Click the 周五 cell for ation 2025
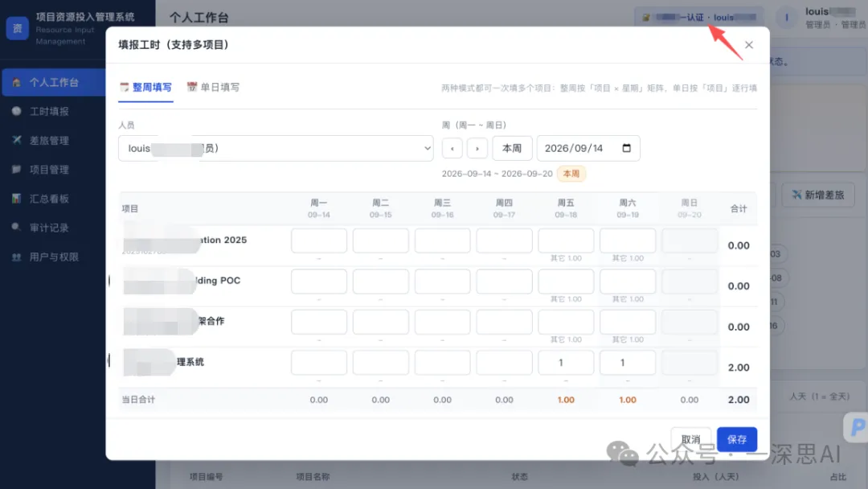The image size is (868, 489). point(566,241)
